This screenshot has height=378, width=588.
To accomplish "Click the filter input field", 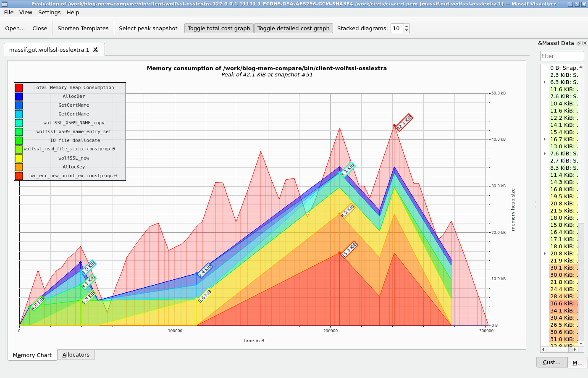I will click(562, 56).
